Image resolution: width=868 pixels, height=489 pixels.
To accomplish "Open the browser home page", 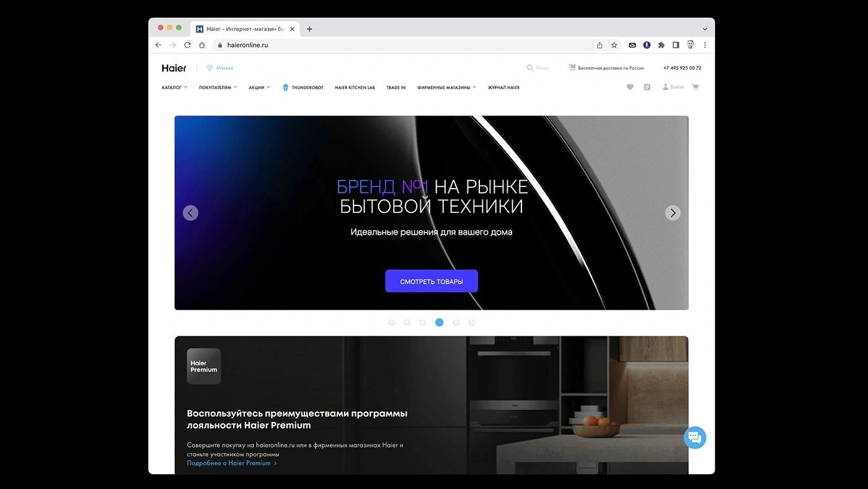I will coord(201,45).
